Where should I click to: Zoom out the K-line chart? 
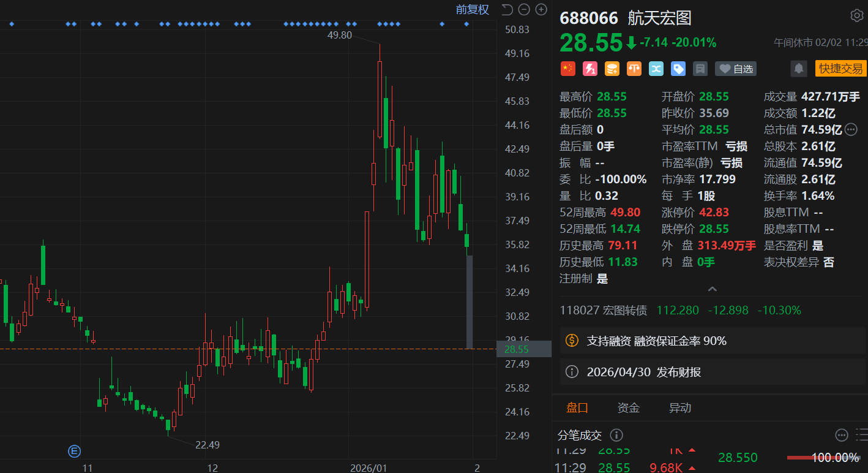click(x=524, y=9)
